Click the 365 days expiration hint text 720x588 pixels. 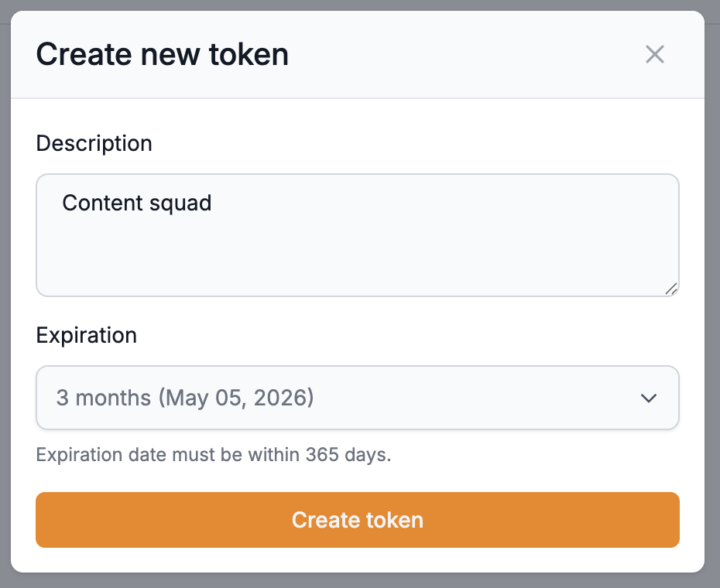tap(214, 455)
